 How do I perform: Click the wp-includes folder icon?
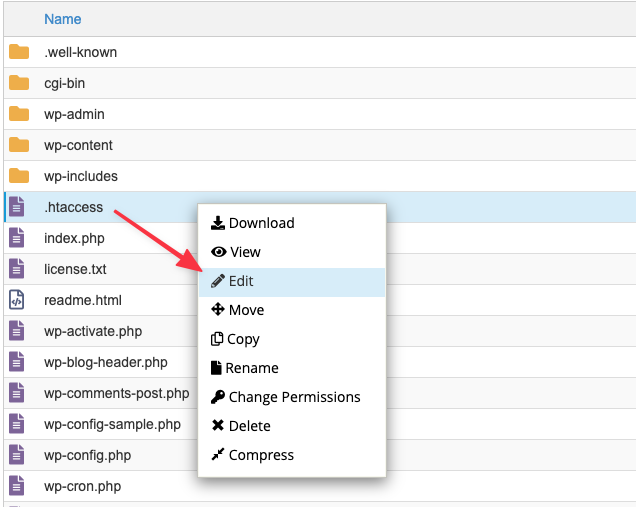19,176
